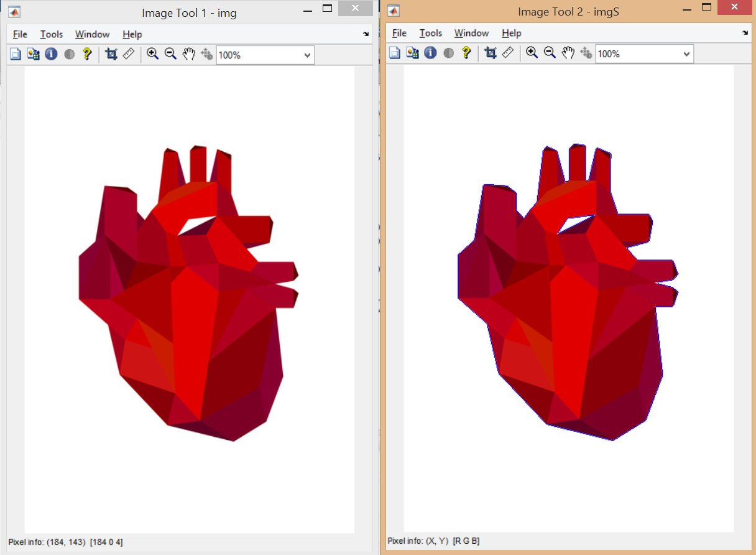Activate Zoom In on the imgS image

click(531, 53)
